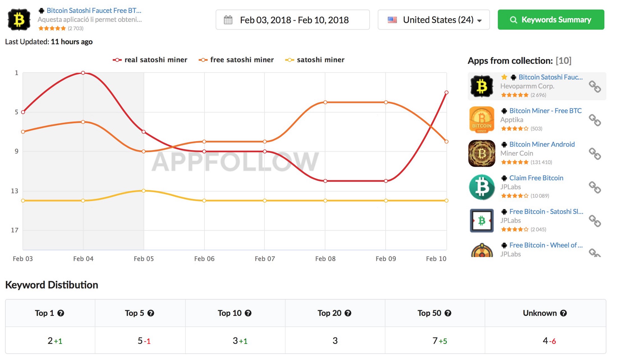Click the help icon next to Top 50

click(x=448, y=313)
